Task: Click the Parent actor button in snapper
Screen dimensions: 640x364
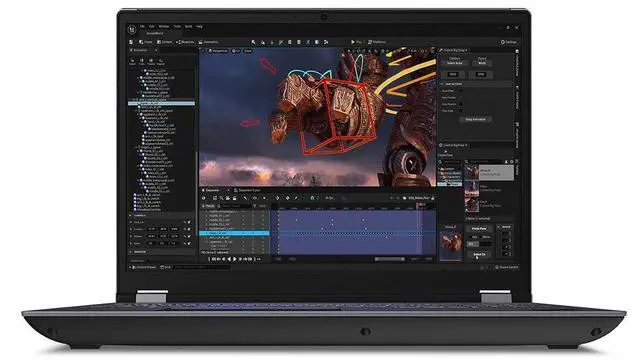Action: click(482, 63)
